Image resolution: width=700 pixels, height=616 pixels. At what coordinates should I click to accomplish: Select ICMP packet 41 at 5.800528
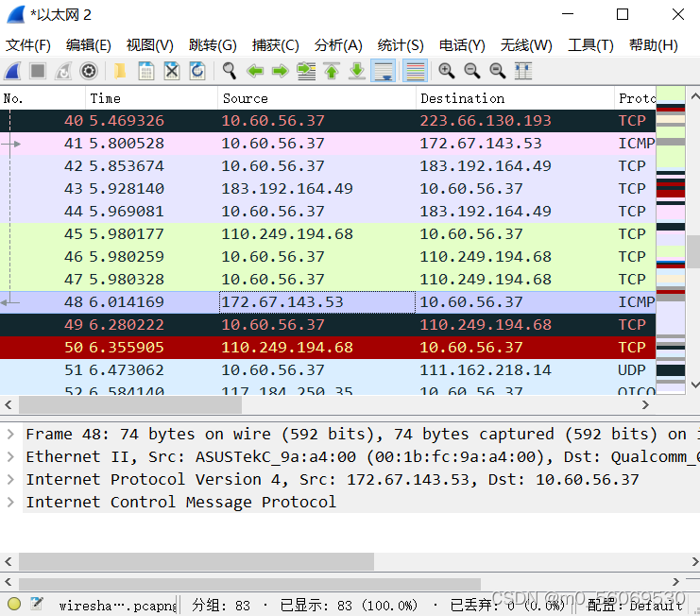(328, 144)
